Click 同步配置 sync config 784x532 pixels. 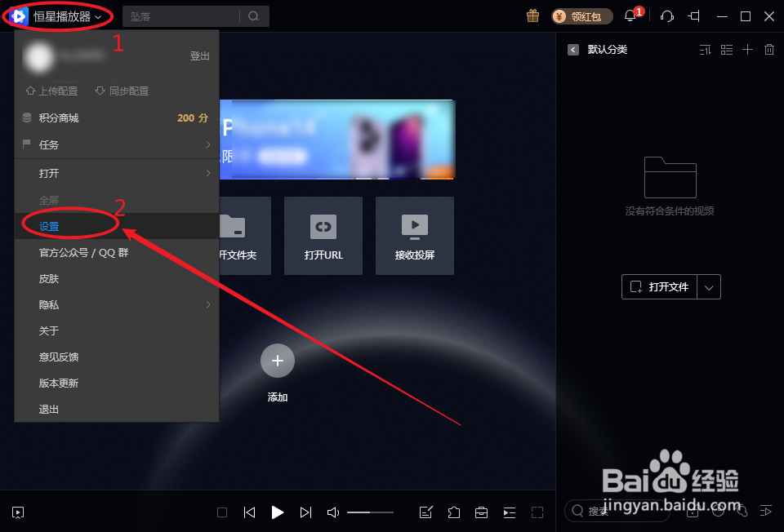point(122,91)
